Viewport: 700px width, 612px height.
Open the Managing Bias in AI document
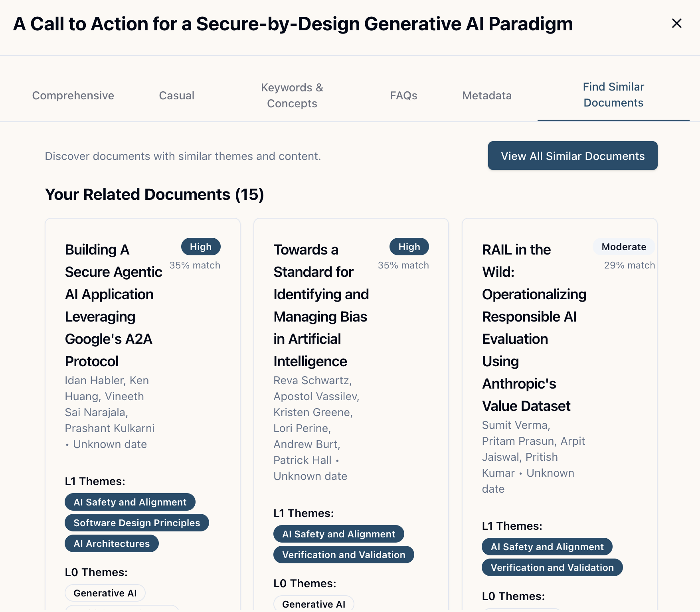pyautogui.click(x=321, y=305)
